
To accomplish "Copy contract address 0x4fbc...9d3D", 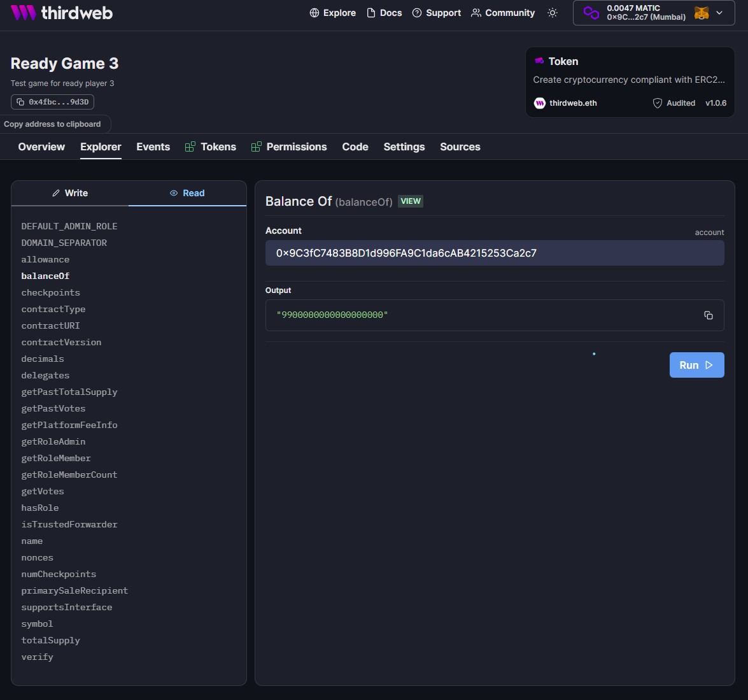I will pos(52,102).
